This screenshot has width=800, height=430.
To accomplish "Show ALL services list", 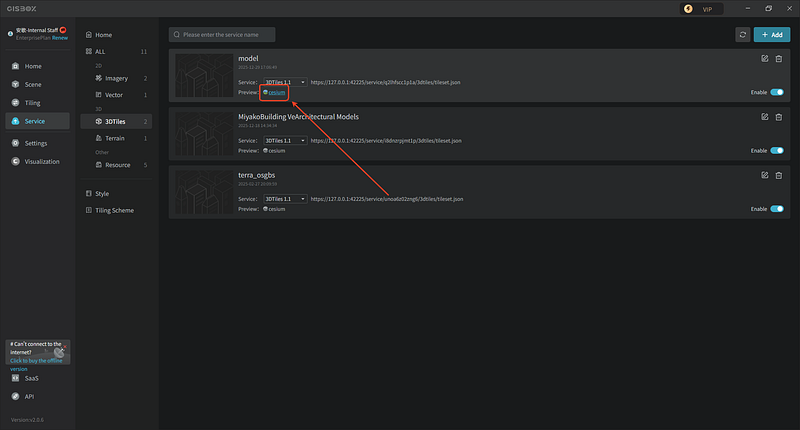I will click(116, 52).
